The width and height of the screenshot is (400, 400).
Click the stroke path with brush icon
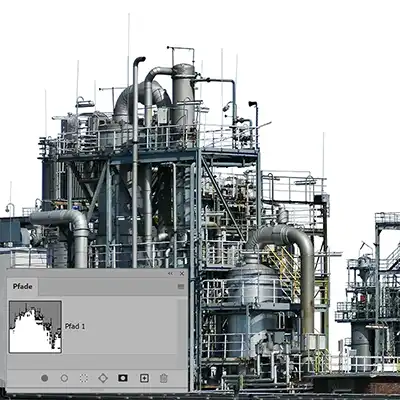click(64, 378)
